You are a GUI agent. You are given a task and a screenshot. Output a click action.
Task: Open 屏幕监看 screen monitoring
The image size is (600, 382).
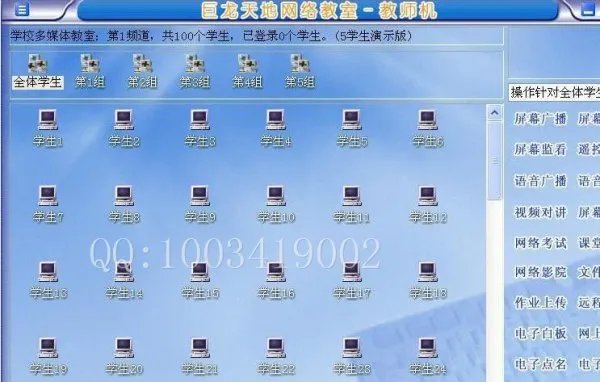(540, 150)
